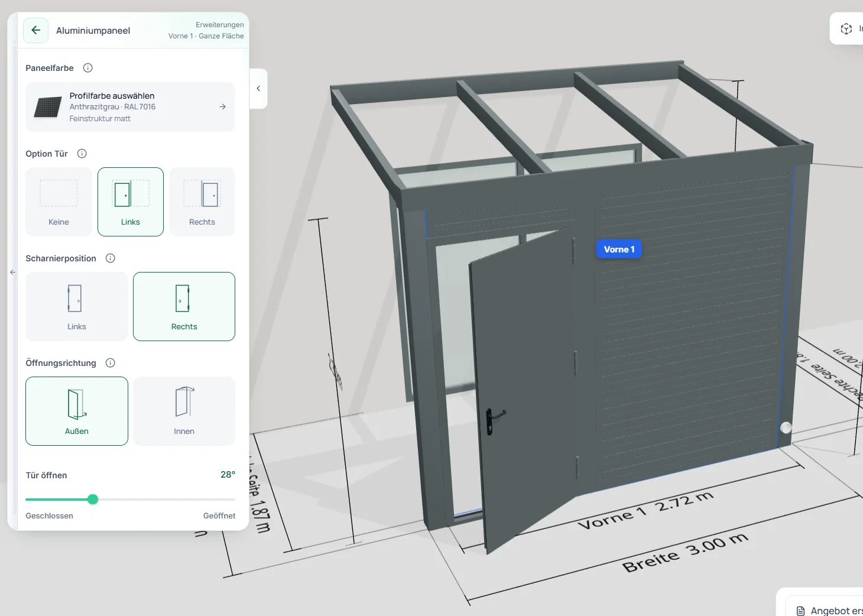863x616 pixels.
Task: Click the Geschlossen slider label
Action: tap(49, 516)
